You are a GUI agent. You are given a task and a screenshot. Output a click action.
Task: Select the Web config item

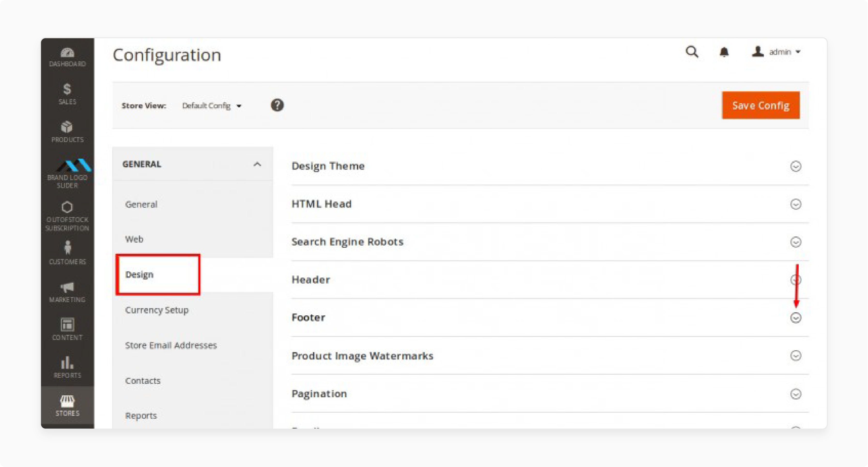(134, 239)
